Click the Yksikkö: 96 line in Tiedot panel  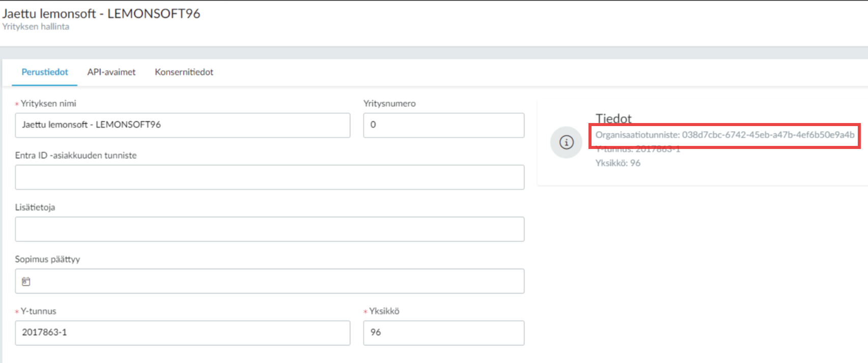click(618, 163)
